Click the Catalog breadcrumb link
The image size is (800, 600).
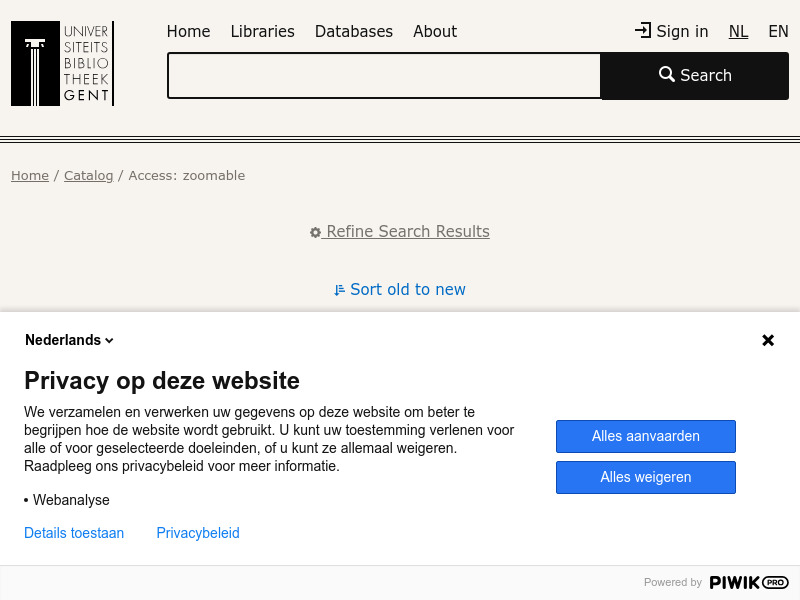[88, 175]
